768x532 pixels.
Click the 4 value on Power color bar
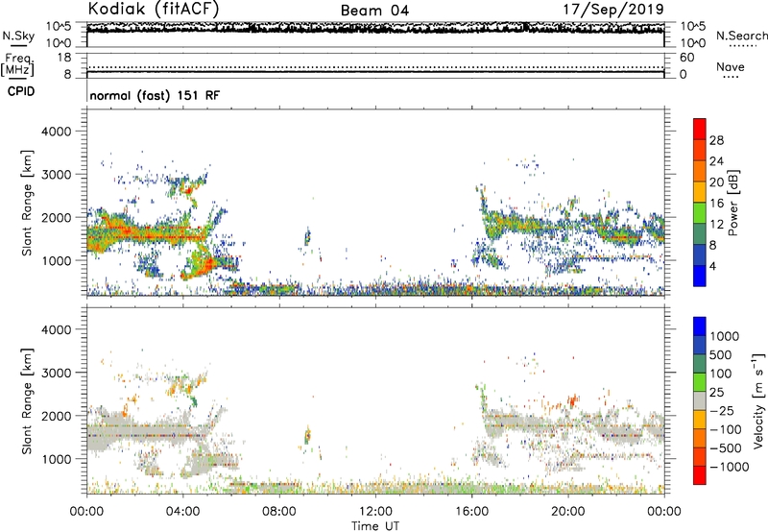pyautogui.click(x=712, y=266)
